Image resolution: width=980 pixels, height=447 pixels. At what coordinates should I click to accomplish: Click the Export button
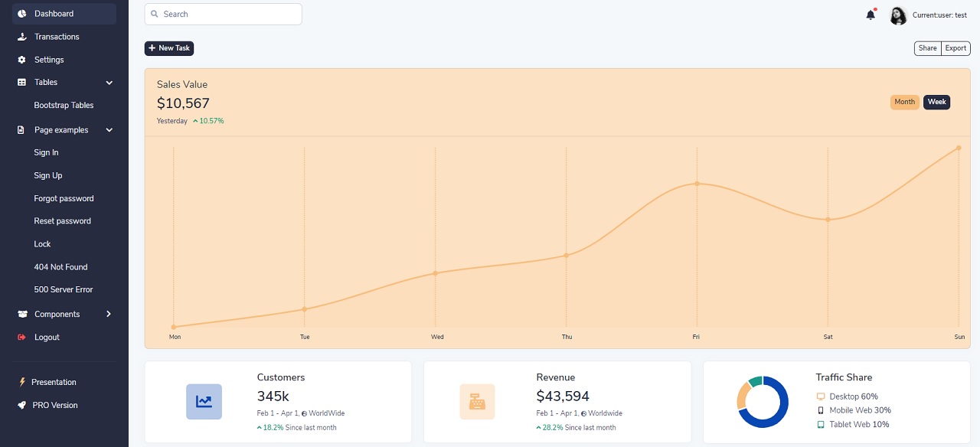point(955,48)
